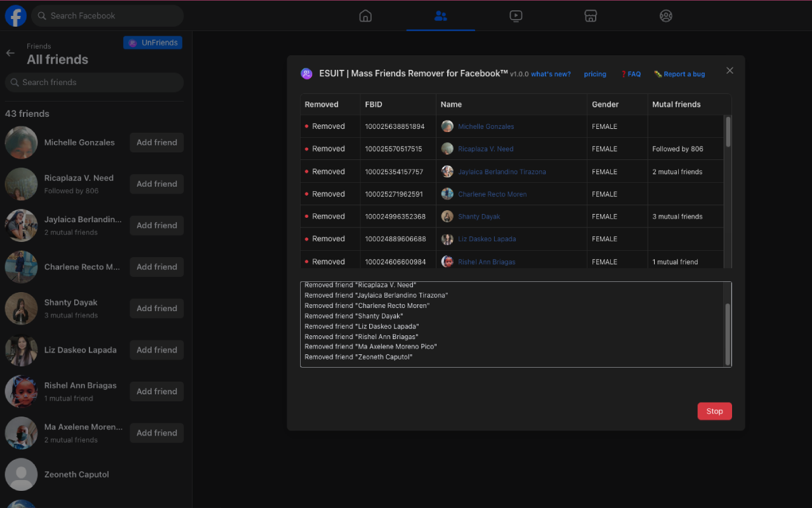Select log line Removed friend "Zeoneth Caputol"

[x=358, y=357]
